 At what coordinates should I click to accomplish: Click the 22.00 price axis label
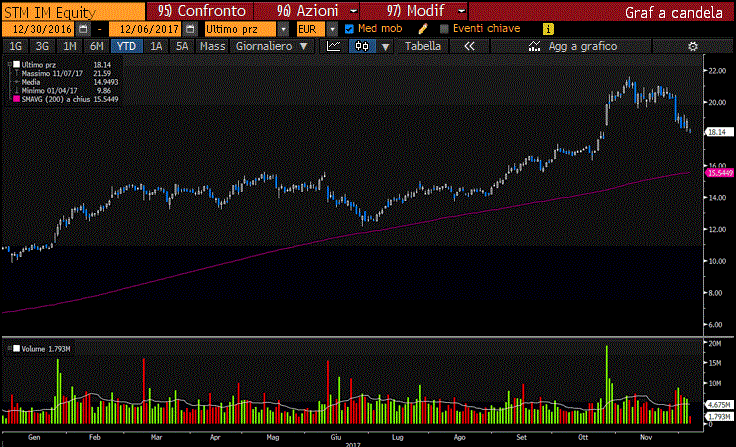[x=717, y=70]
